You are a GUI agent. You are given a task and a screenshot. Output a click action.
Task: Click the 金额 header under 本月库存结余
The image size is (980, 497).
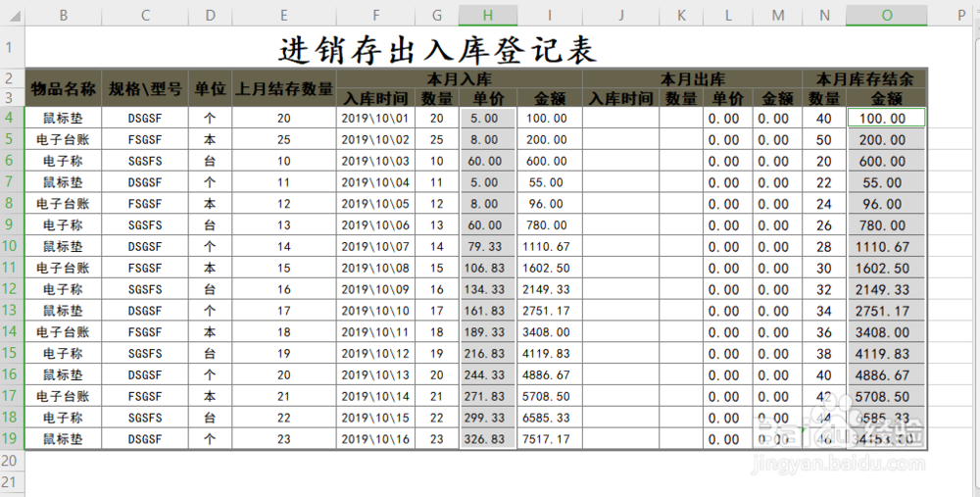click(x=886, y=98)
